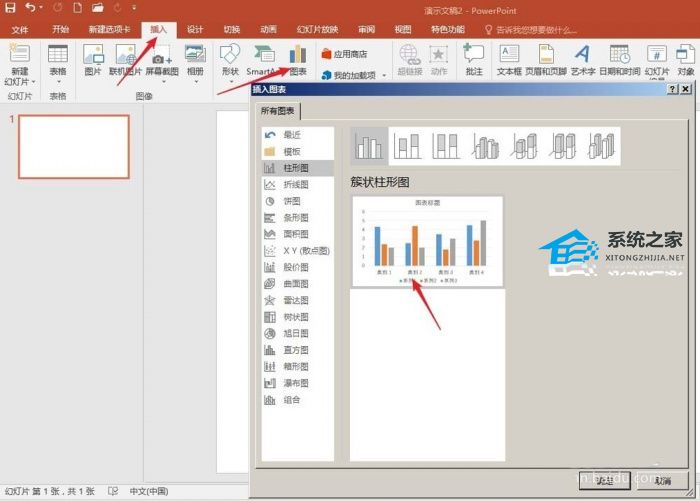
Task: Open file via folder icon in toolbar
Action: tap(97, 8)
